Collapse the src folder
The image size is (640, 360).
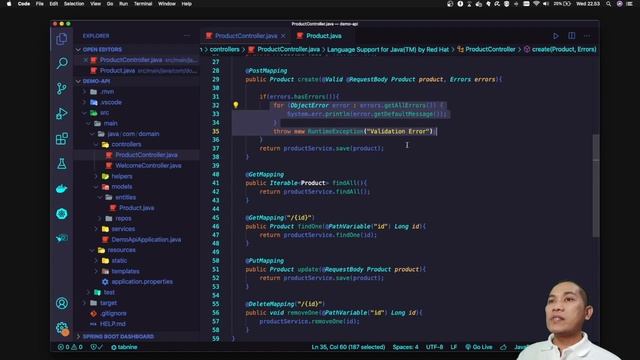tap(104, 113)
